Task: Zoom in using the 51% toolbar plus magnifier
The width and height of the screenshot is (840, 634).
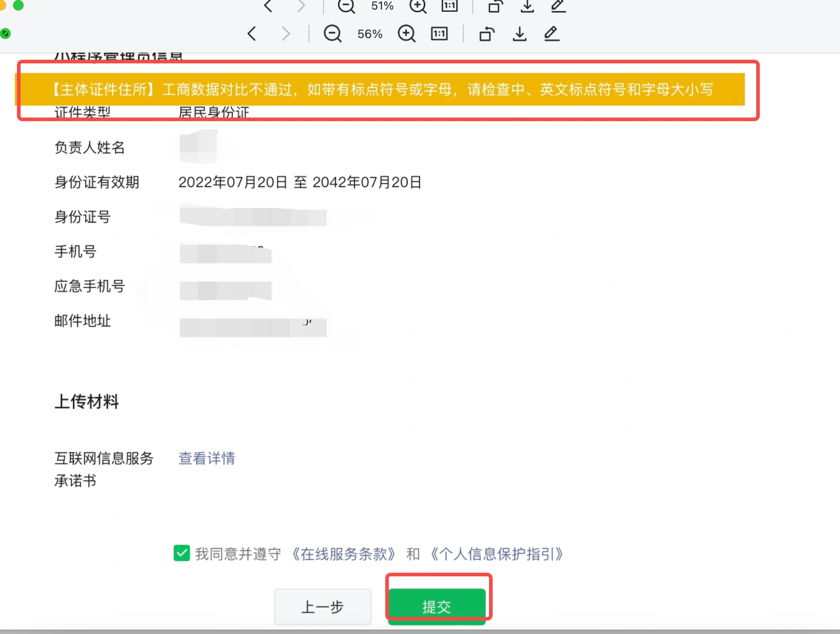Action: [418, 6]
